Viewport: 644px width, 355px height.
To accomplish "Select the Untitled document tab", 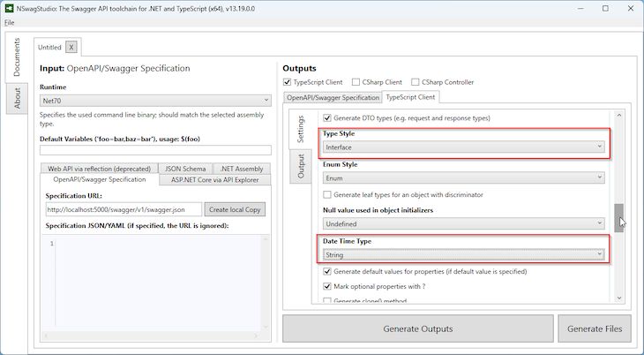I will click(x=49, y=48).
